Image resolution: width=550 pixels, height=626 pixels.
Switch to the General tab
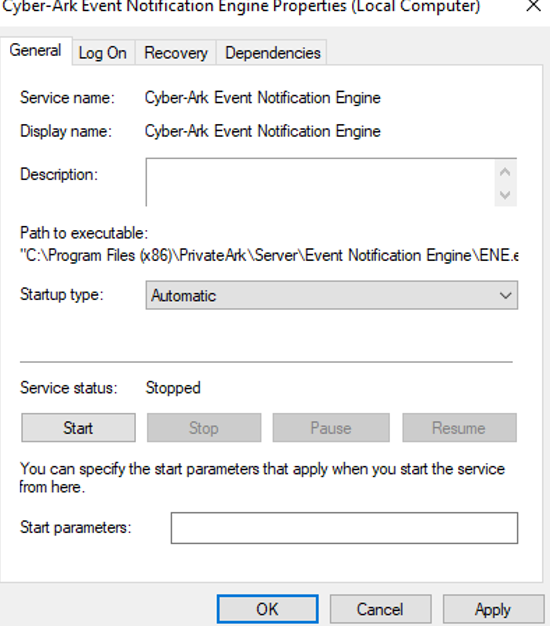(x=36, y=51)
